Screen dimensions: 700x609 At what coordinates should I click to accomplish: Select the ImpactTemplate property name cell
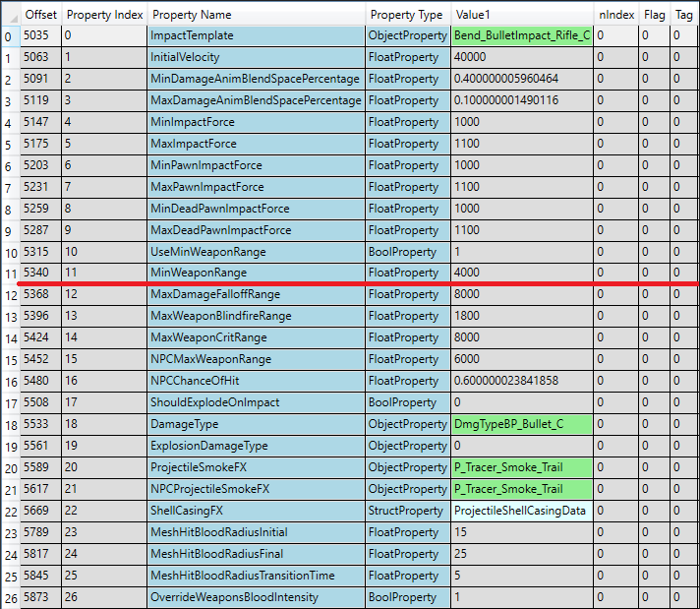click(257, 35)
